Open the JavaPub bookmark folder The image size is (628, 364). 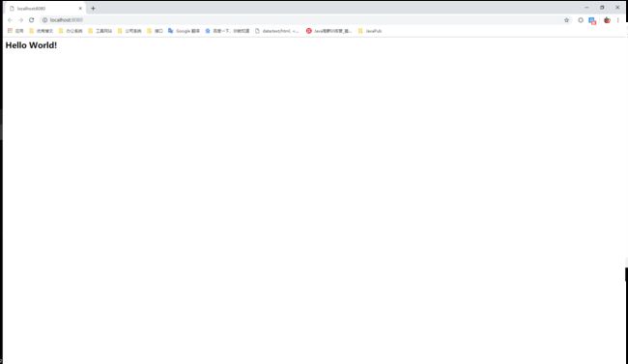pyautogui.click(x=370, y=31)
